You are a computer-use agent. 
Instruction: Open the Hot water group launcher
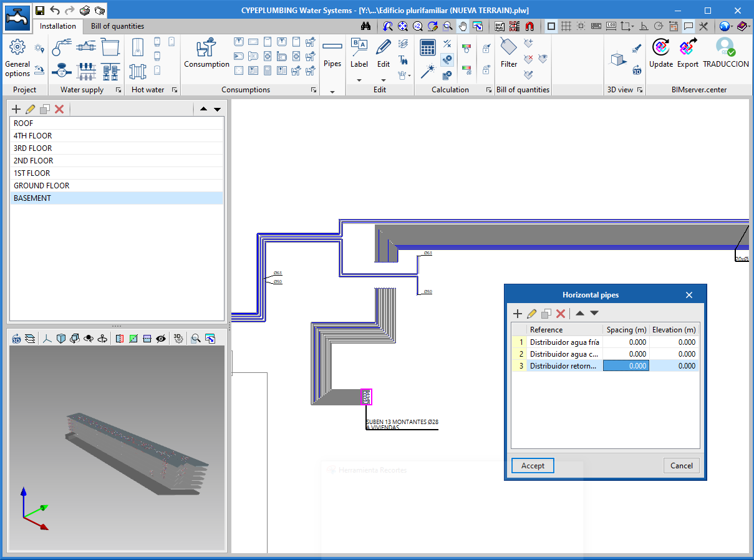pyautogui.click(x=175, y=90)
